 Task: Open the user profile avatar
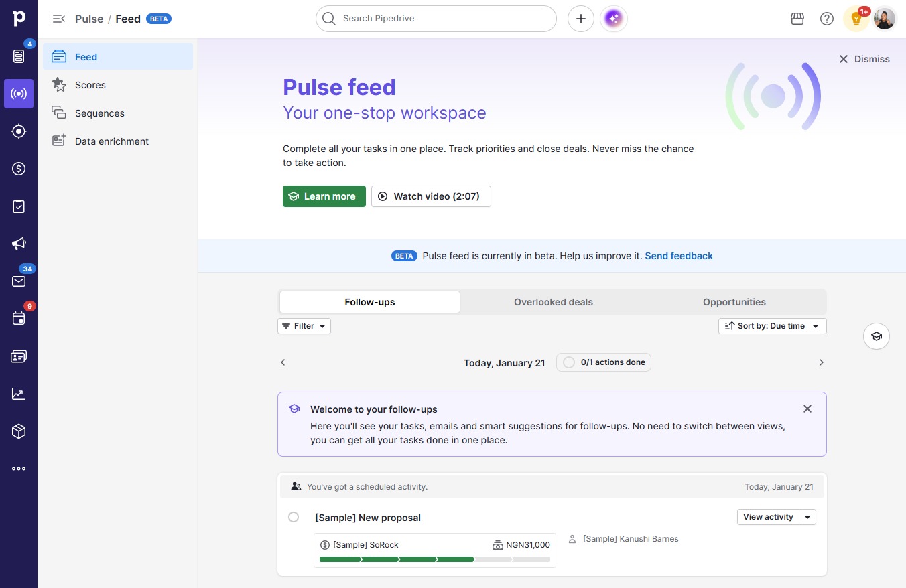pyautogui.click(x=885, y=19)
